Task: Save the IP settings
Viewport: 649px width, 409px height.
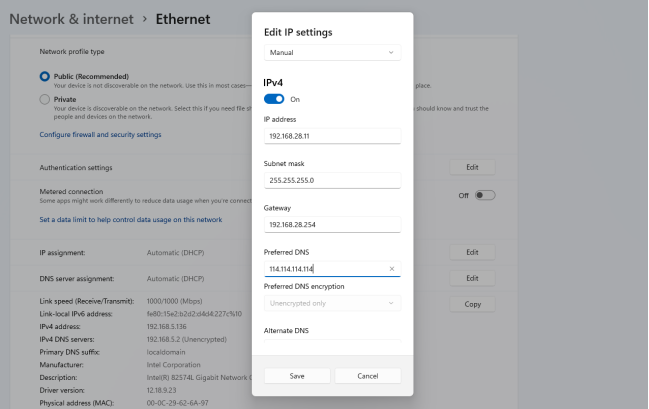Action: pyautogui.click(x=297, y=376)
